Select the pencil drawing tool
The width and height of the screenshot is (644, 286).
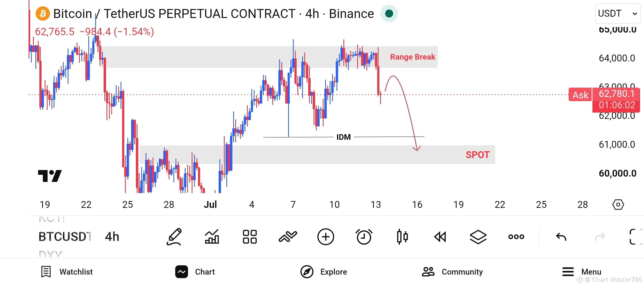point(174,236)
